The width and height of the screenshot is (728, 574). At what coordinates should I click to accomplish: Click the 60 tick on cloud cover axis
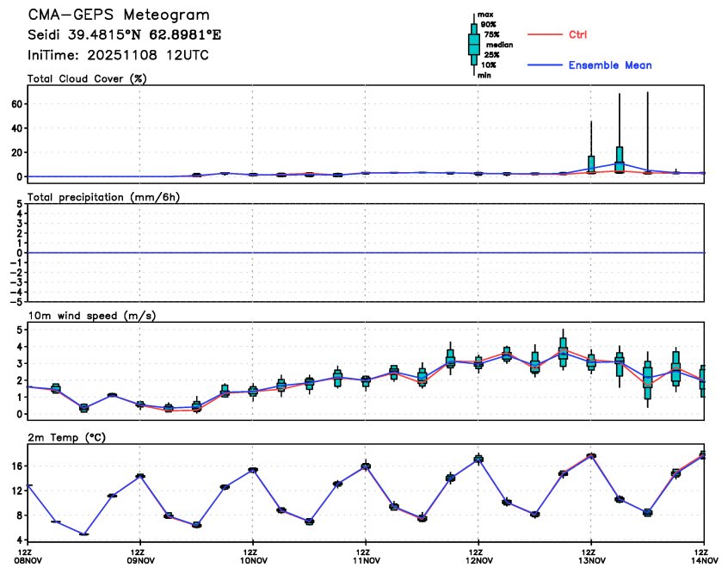click(16, 104)
